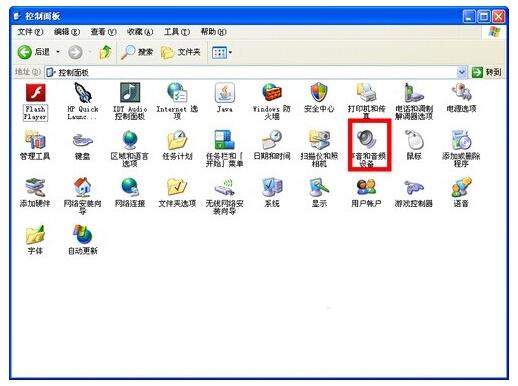Click the 转到 go button
The image size is (518, 386).
point(487,72)
